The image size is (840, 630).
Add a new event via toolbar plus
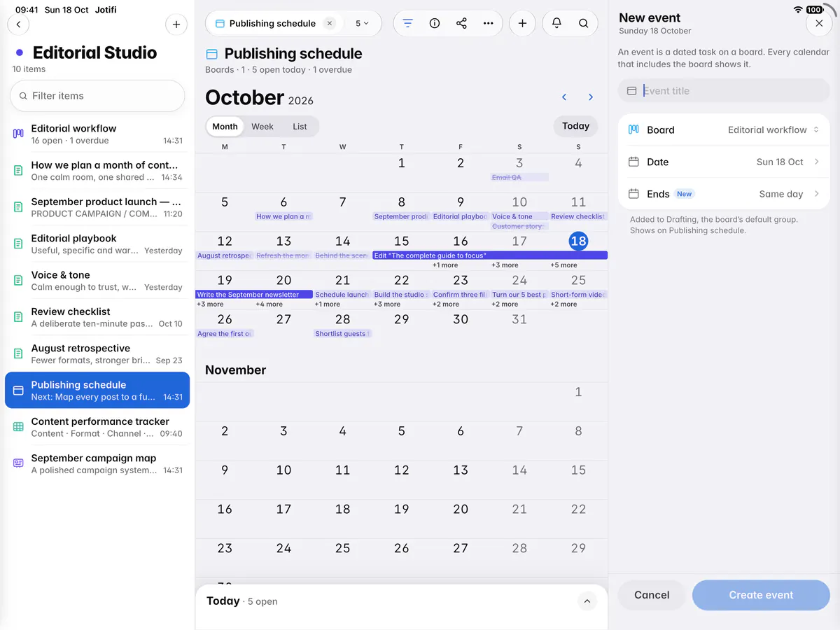[522, 23]
